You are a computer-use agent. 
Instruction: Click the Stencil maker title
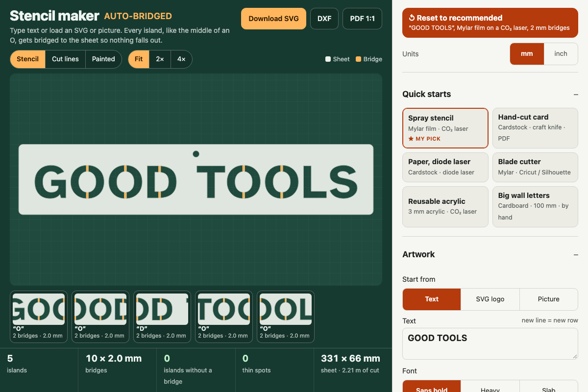pyautogui.click(x=54, y=16)
